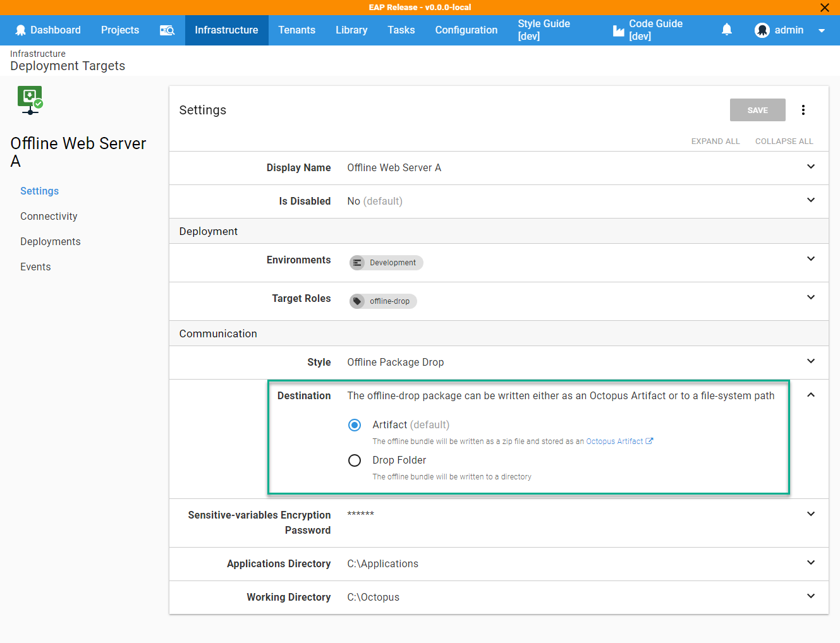The height and width of the screenshot is (643, 840).
Task: Click COLLAPSE ALL
Action: tap(784, 141)
